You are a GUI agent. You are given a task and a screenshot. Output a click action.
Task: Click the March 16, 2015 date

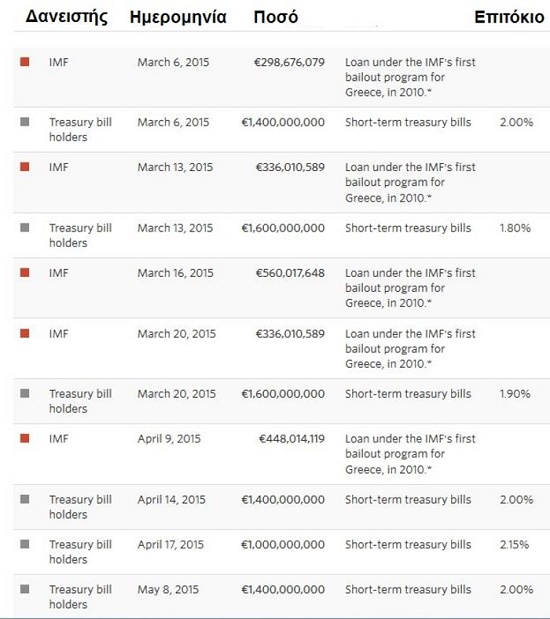click(175, 273)
